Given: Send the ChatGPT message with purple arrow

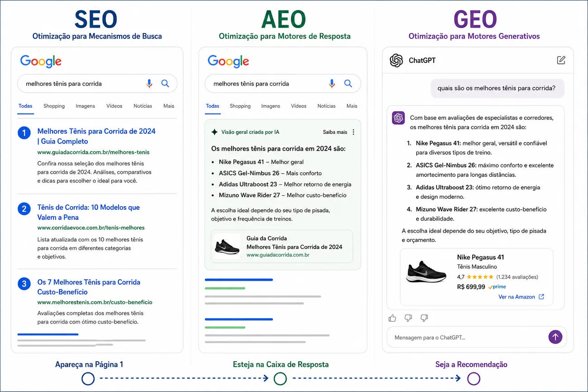Looking at the screenshot, I should [555, 337].
